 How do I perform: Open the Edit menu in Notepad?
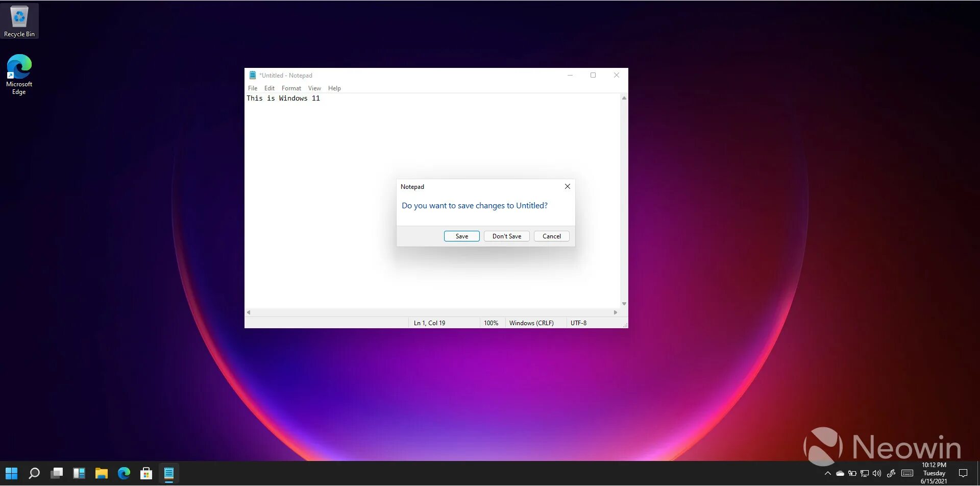pyautogui.click(x=269, y=88)
